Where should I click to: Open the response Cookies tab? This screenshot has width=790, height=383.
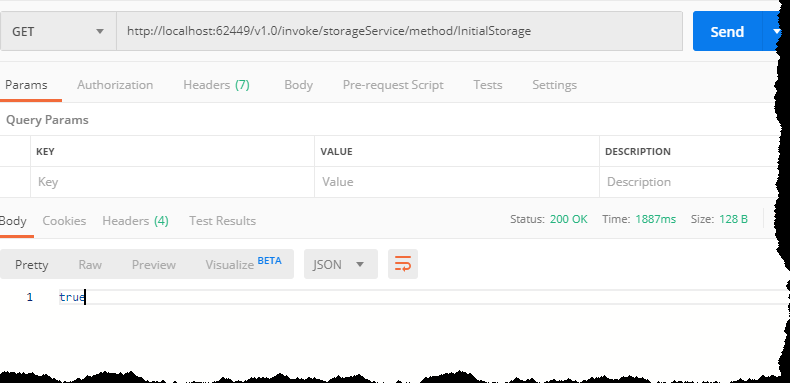[x=64, y=221]
